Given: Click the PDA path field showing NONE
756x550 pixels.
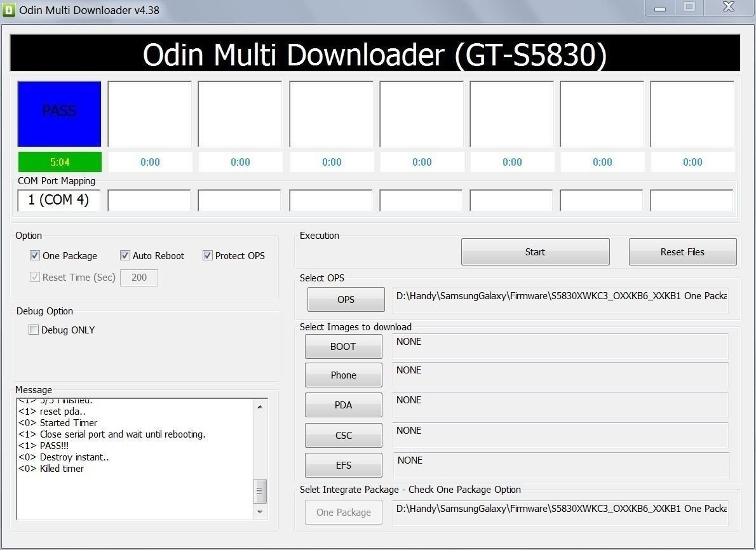Looking at the screenshot, I should click(560, 405).
